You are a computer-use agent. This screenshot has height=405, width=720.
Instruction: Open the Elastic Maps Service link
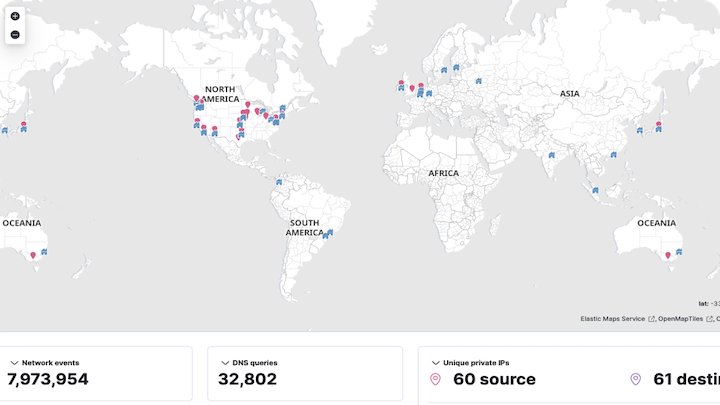(x=613, y=319)
